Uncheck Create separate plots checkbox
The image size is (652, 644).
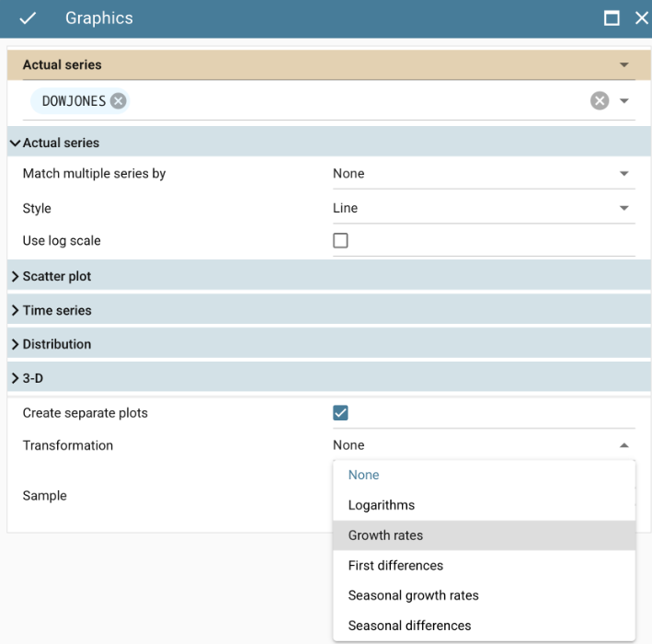[x=340, y=413]
